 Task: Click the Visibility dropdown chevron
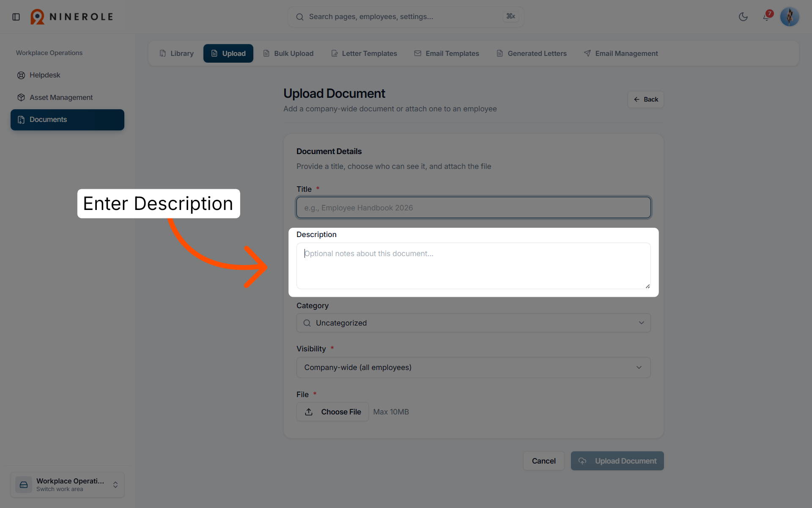pyautogui.click(x=639, y=367)
